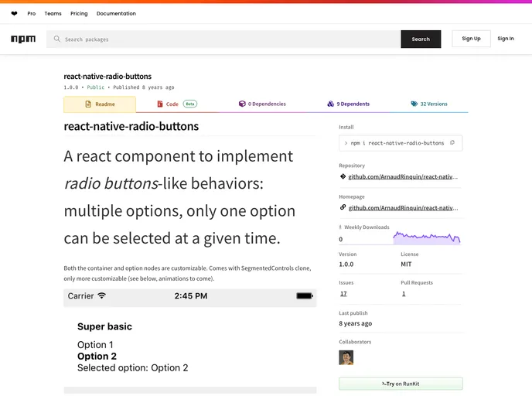
Task: Click the magnifier icon in search bar
Action: (57, 39)
